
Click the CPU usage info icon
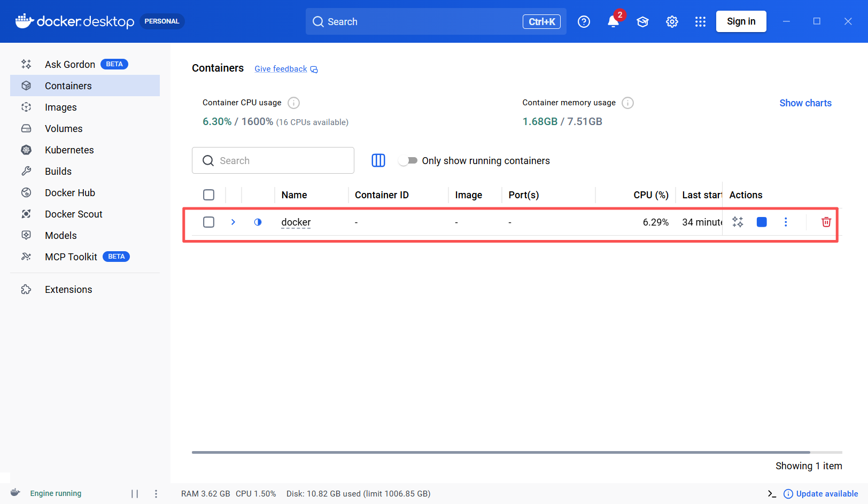[x=294, y=103]
